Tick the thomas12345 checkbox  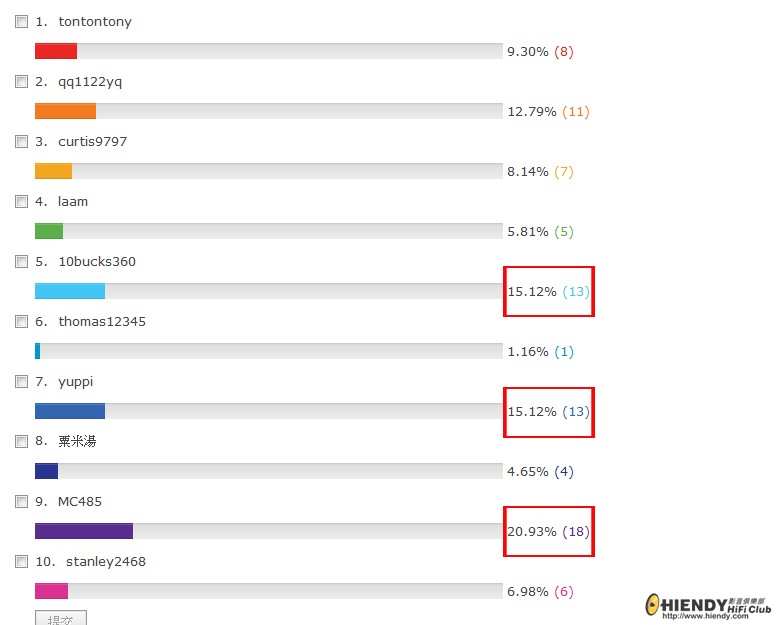(x=21, y=322)
